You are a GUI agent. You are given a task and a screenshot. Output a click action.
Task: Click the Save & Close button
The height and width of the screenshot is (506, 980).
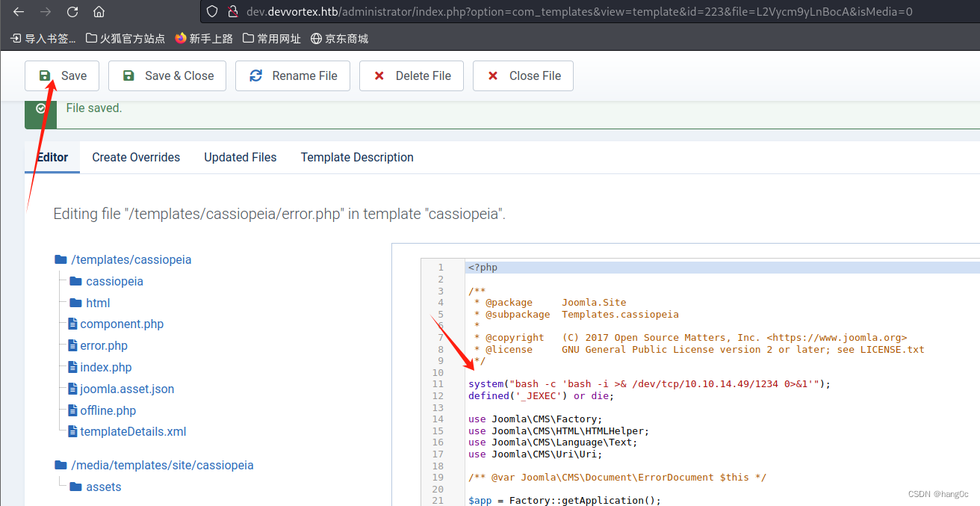[x=167, y=75]
